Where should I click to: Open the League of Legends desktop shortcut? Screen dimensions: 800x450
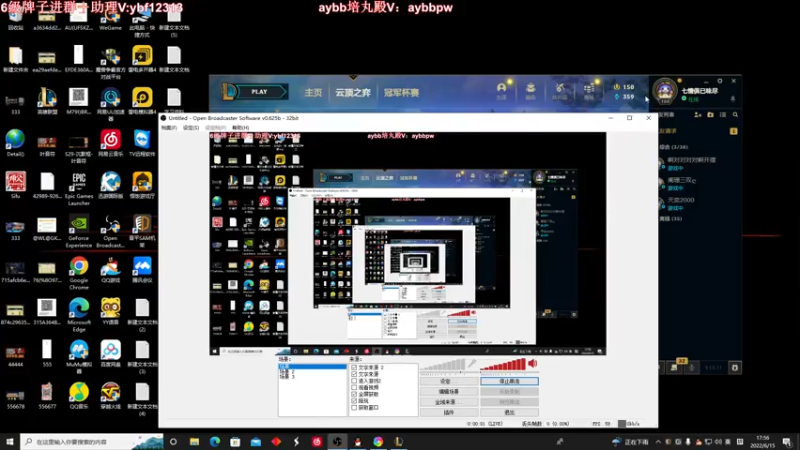(47, 101)
